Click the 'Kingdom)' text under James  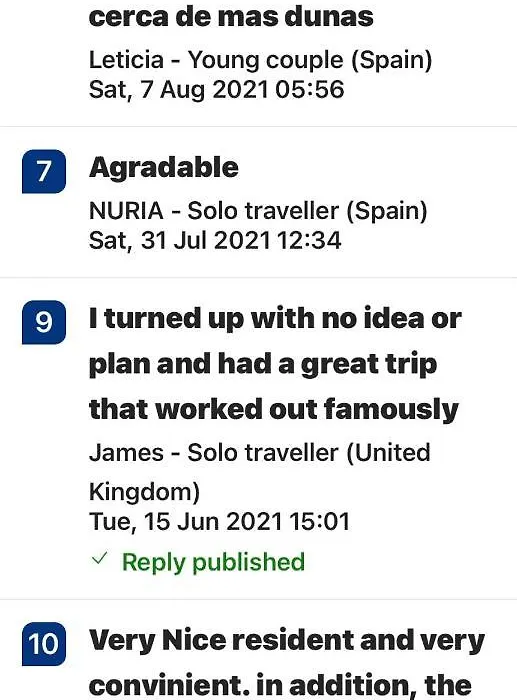coord(145,492)
